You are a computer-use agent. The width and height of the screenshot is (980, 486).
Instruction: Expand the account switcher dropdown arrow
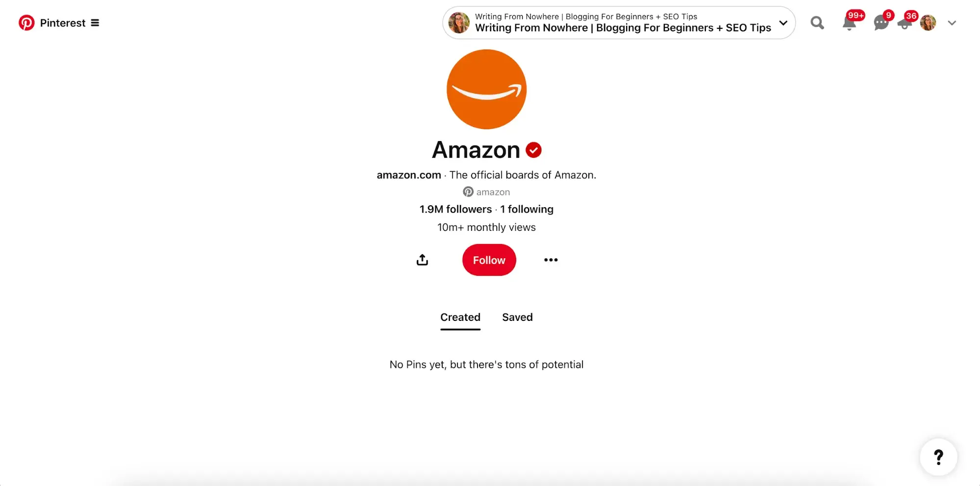(x=783, y=23)
